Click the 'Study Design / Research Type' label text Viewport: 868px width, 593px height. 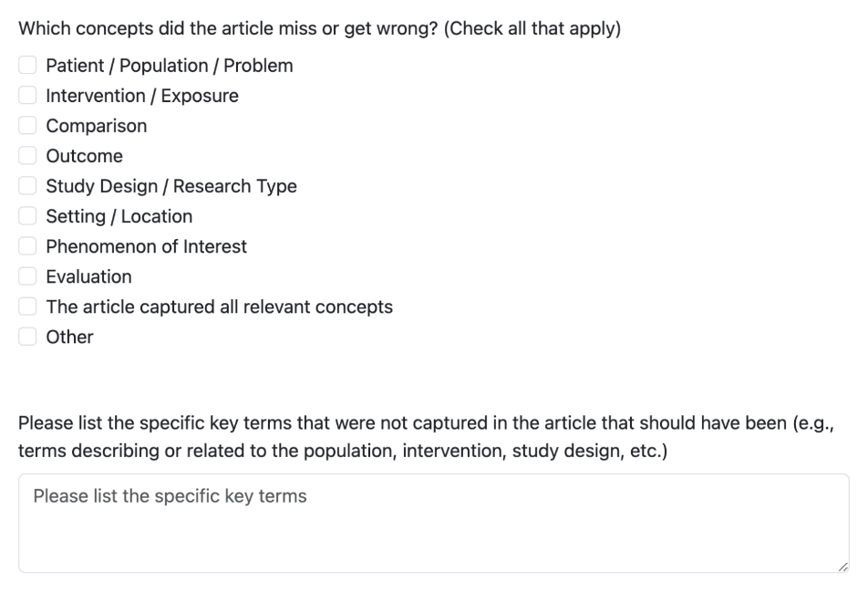point(171,186)
